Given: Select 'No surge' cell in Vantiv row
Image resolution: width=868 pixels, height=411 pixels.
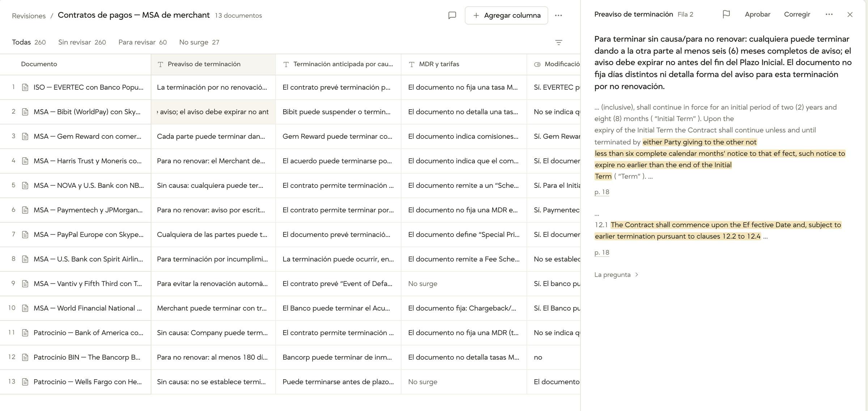Looking at the screenshot, I should [464, 284].
